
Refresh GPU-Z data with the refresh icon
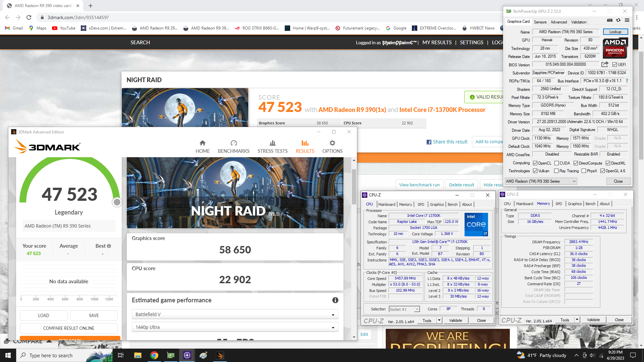point(618,20)
